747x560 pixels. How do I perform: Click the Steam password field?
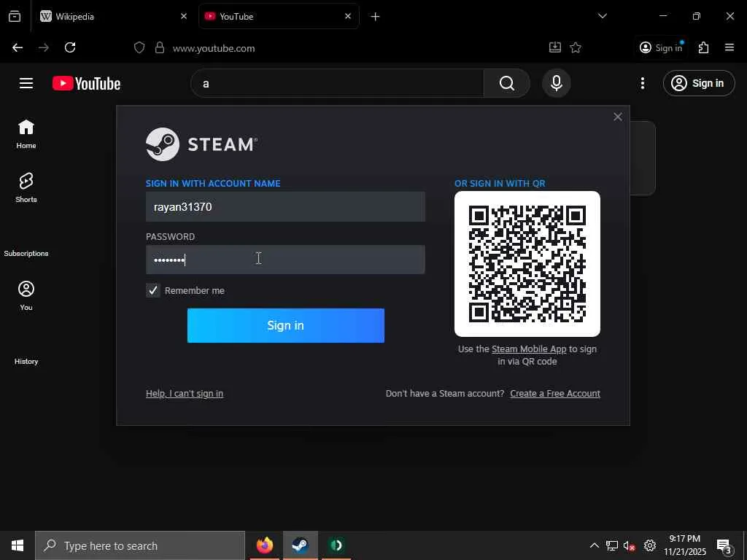(x=285, y=260)
